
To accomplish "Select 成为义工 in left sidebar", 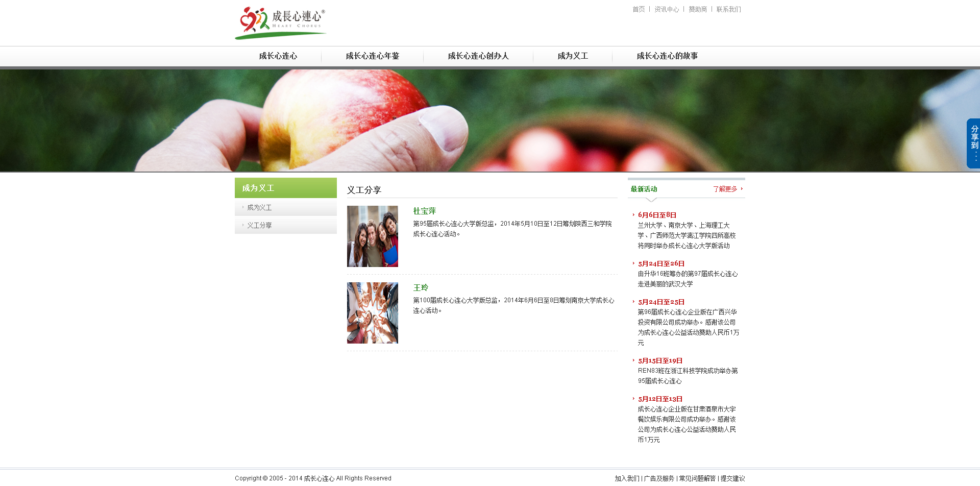I will coord(259,208).
